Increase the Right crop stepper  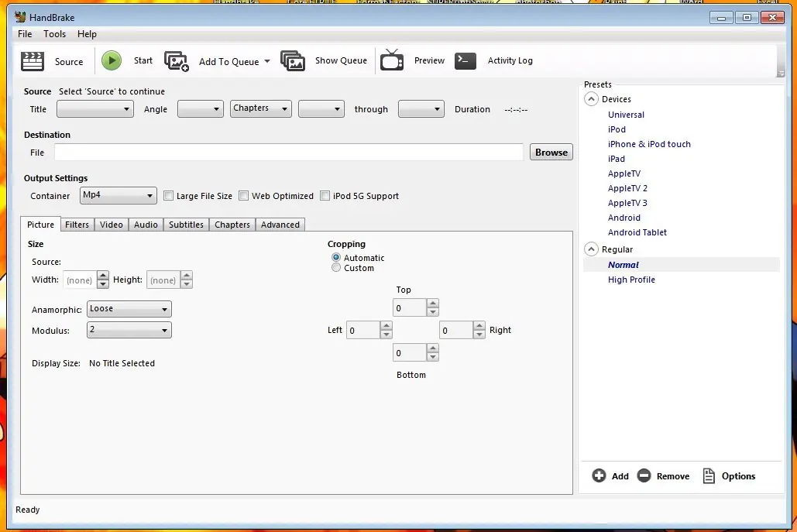479,326
